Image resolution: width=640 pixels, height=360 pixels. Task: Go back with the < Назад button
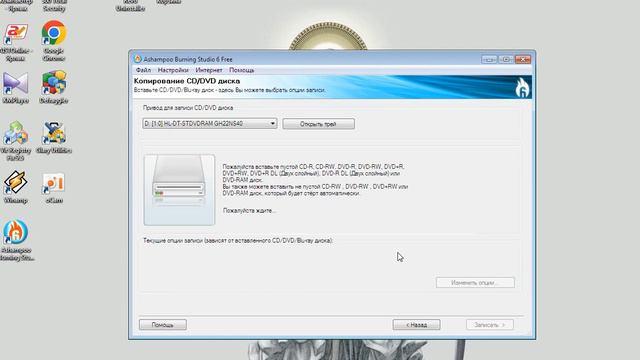coord(416,325)
